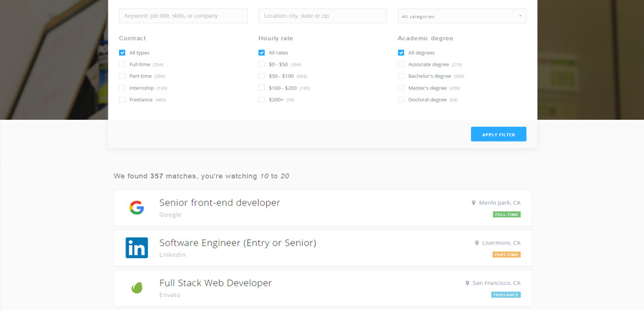Click the Google company name
Image resolution: width=644 pixels, height=310 pixels.
(170, 215)
